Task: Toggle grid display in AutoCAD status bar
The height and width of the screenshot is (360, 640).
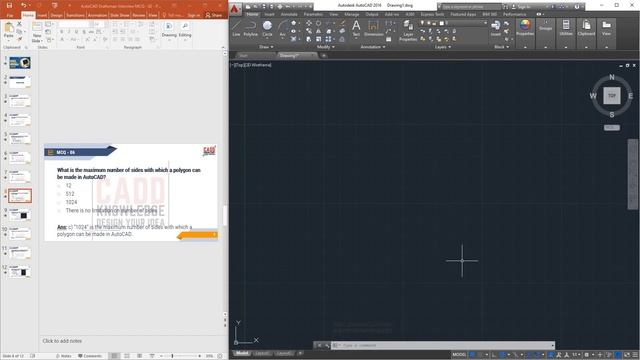Action: pos(473,355)
